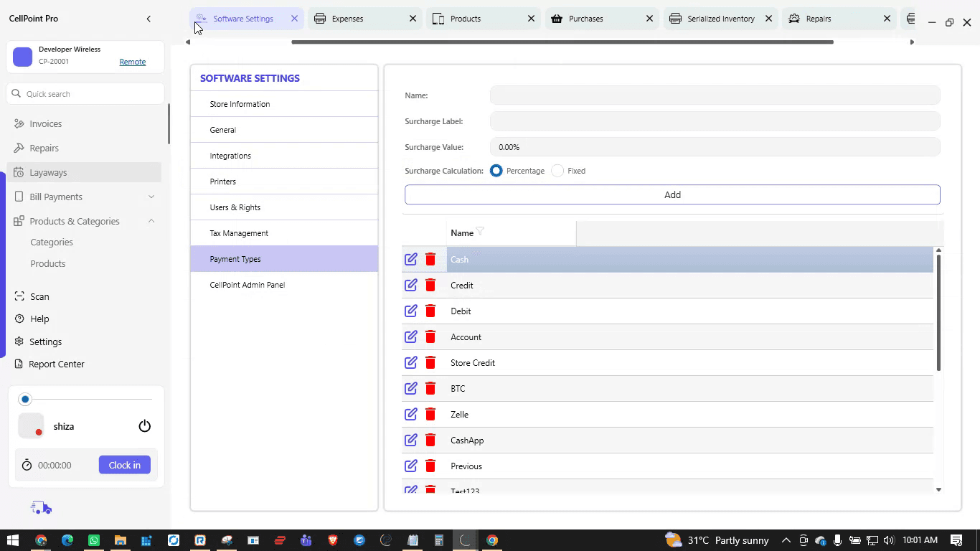980x551 pixels.
Task: Switch to the Products tab
Action: pos(484,19)
